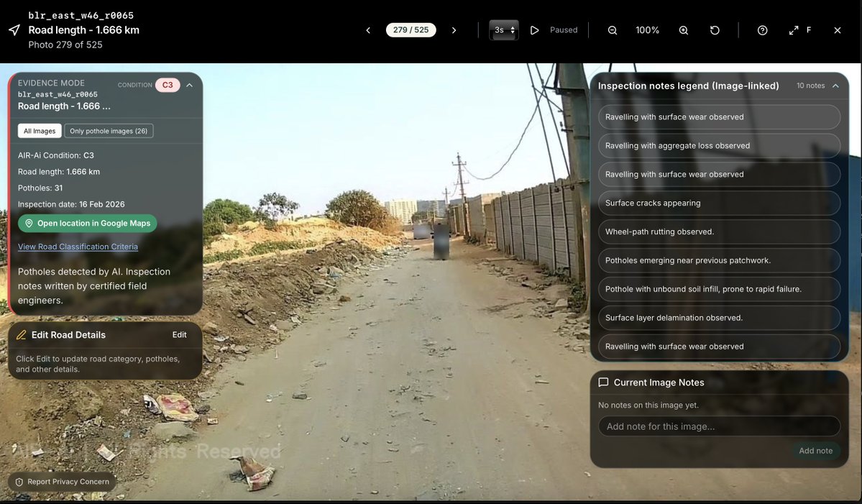Open View Road Classification Criteria link
The width and height of the screenshot is (862, 504).
[x=78, y=247]
